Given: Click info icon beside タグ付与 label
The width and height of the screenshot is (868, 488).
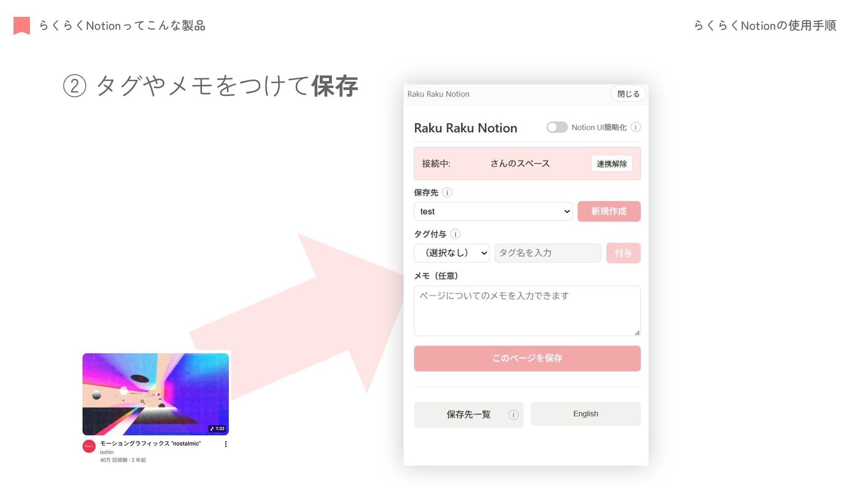Looking at the screenshot, I should pyautogui.click(x=455, y=234).
